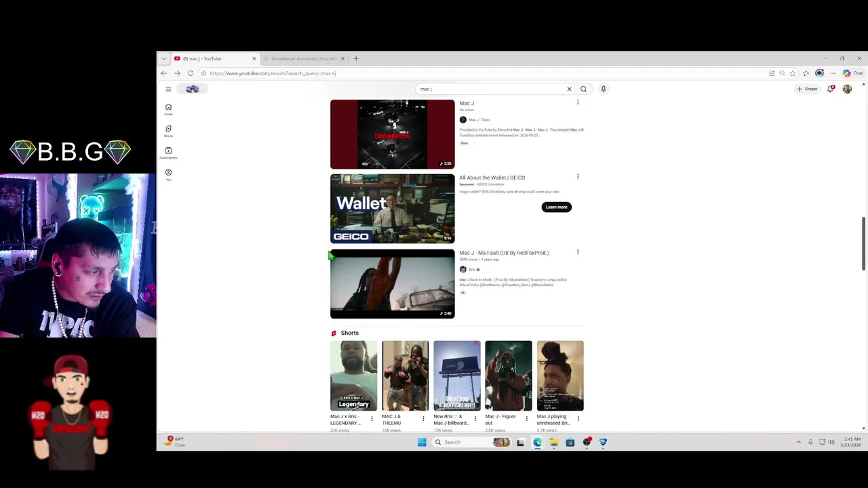
Task: Open Microsoft Edge from the taskbar
Action: 537,442
